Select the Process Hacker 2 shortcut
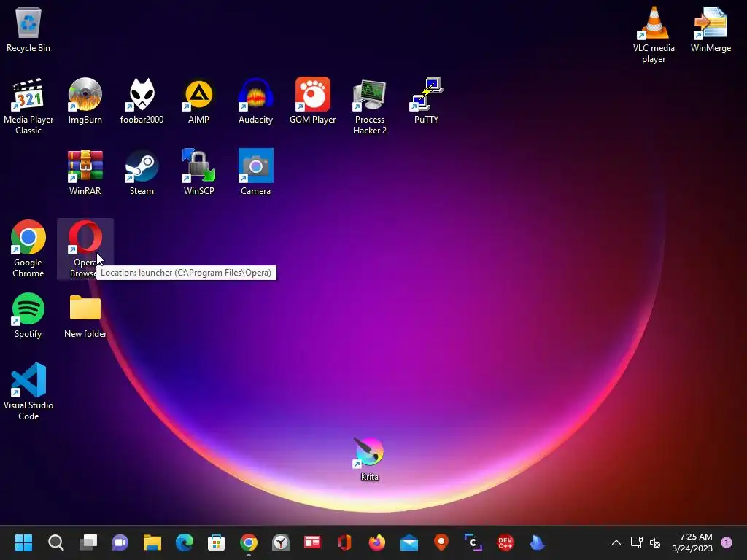The height and width of the screenshot is (560, 747). tap(370, 106)
